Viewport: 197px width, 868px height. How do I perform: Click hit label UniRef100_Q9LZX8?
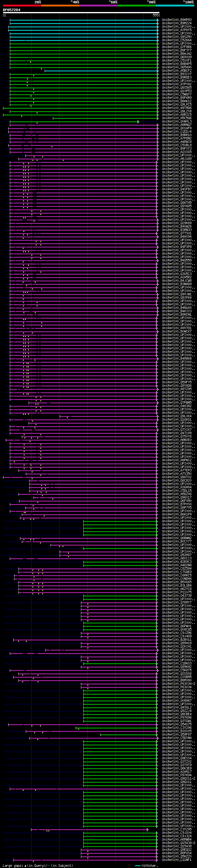pyautogui.click(x=176, y=111)
